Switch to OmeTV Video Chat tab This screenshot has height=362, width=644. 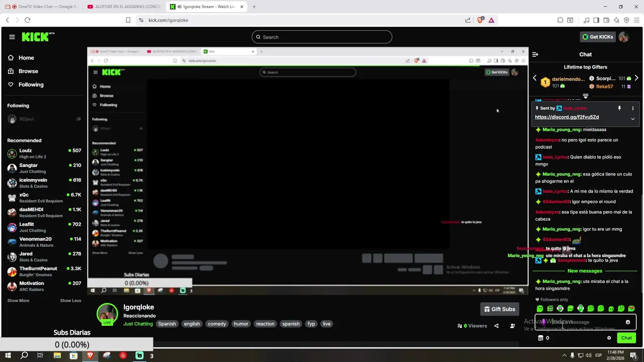44,7
